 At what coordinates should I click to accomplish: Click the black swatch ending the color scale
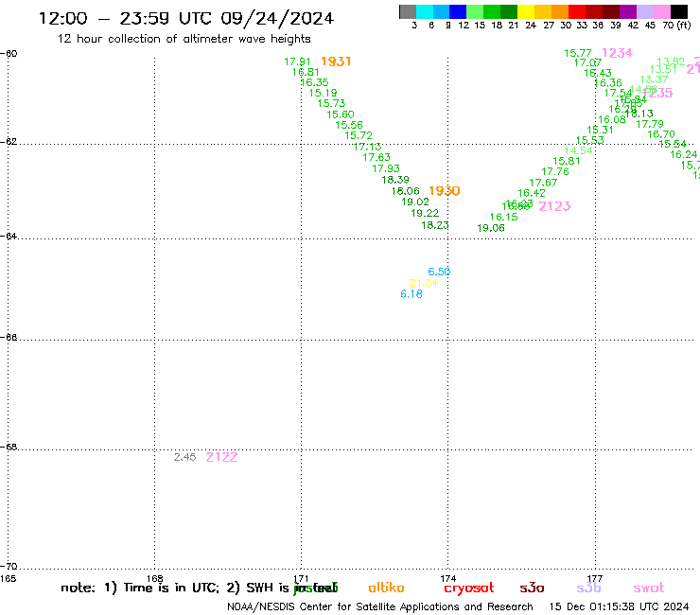(679, 11)
